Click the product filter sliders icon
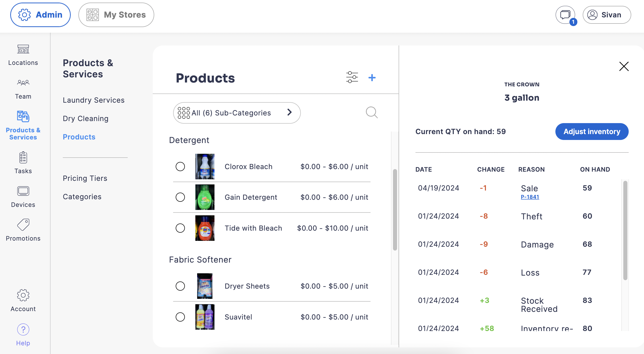Screen dimensions: 644x354 click(x=352, y=77)
